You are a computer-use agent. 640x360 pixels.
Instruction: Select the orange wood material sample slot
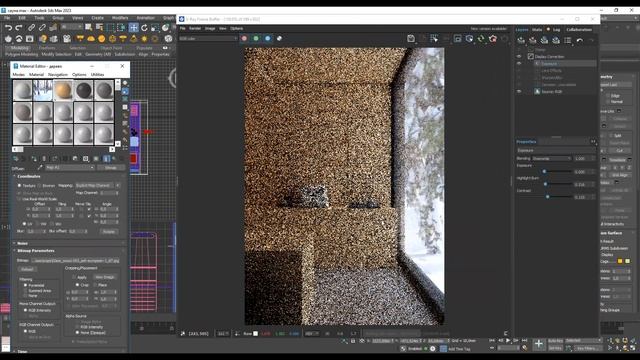[x=63, y=90]
